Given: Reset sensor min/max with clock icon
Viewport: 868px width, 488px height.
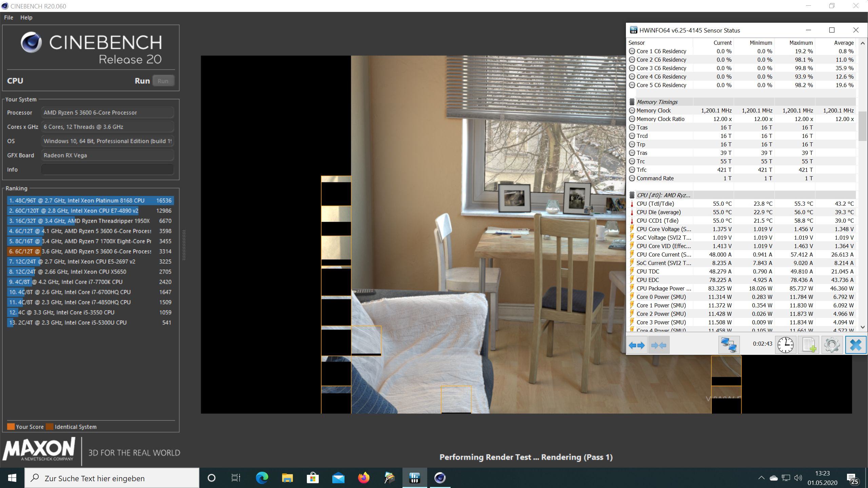Looking at the screenshot, I should (785, 345).
